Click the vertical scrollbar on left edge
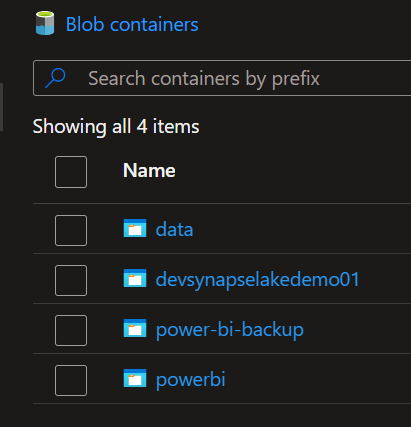The width and height of the screenshot is (411, 427). point(1,107)
